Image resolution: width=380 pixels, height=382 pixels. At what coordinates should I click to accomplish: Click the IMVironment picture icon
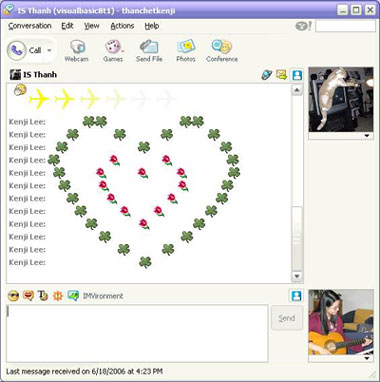[x=73, y=295]
